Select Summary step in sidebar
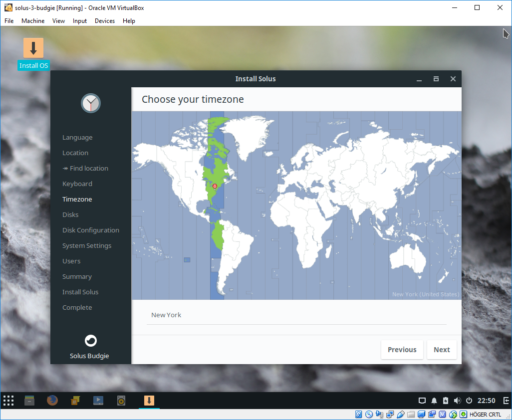Screen dimensions: 512x420 tap(77, 276)
